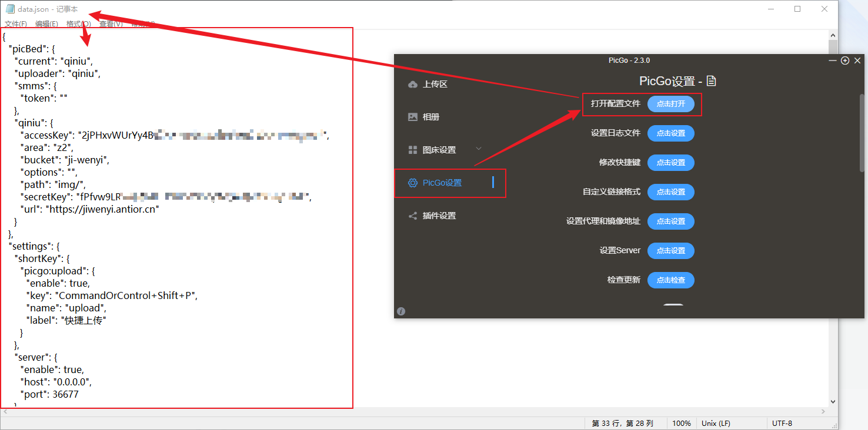Open the 上传区 cloud upload icon in PicGo
This screenshot has width=868, height=430.
[x=413, y=84]
